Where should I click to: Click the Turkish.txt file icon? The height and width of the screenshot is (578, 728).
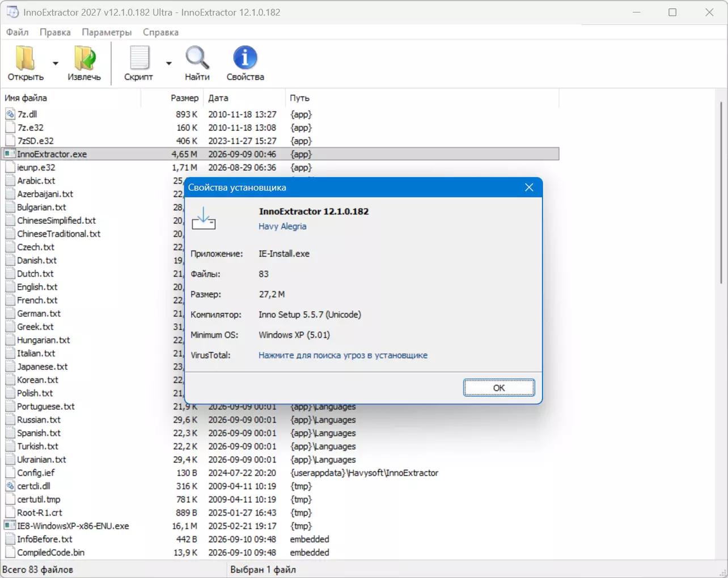pyautogui.click(x=10, y=447)
